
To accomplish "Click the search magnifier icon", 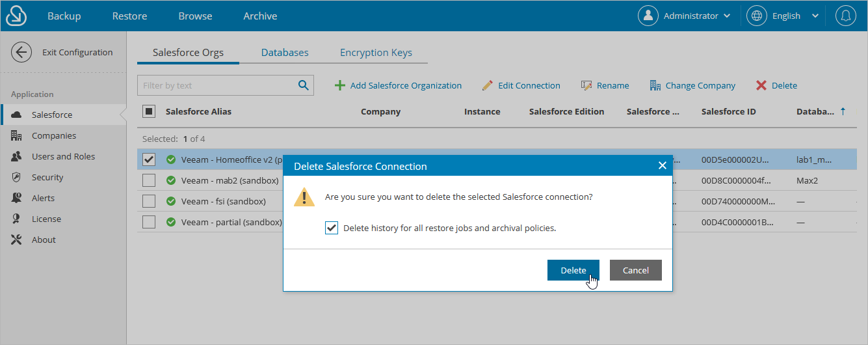I will pyautogui.click(x=304, y=85).
